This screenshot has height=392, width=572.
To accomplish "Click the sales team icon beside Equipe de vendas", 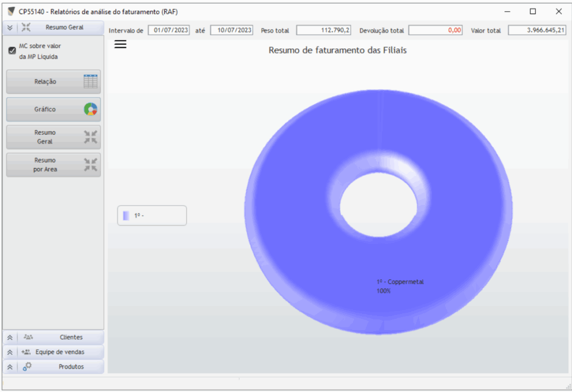I will (26, 352).
